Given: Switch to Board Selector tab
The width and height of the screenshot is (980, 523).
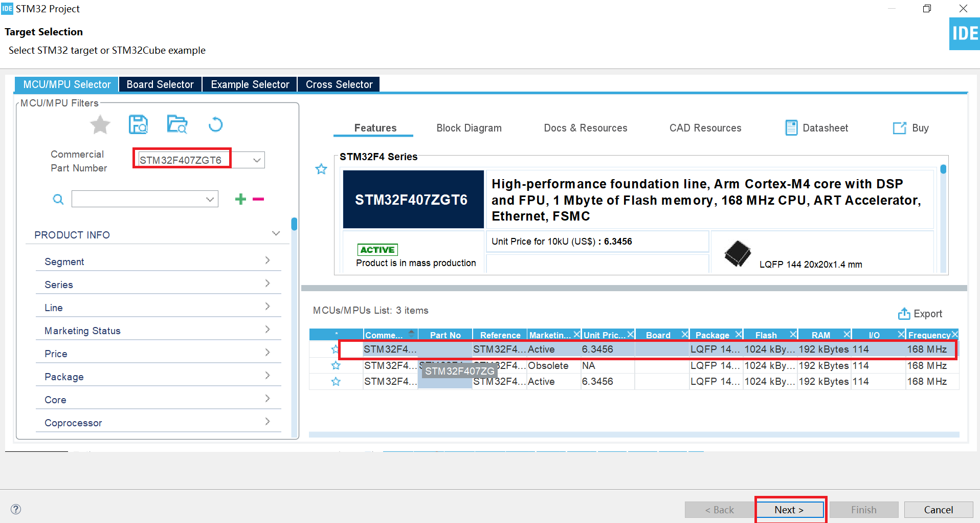Looking at the screenshot, I should (x=160, y=84).
